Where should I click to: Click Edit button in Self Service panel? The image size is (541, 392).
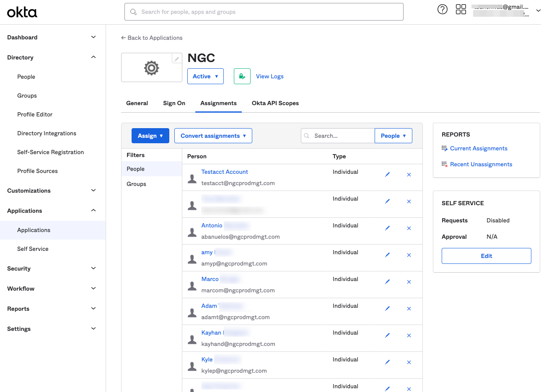[x=486, y=256]
